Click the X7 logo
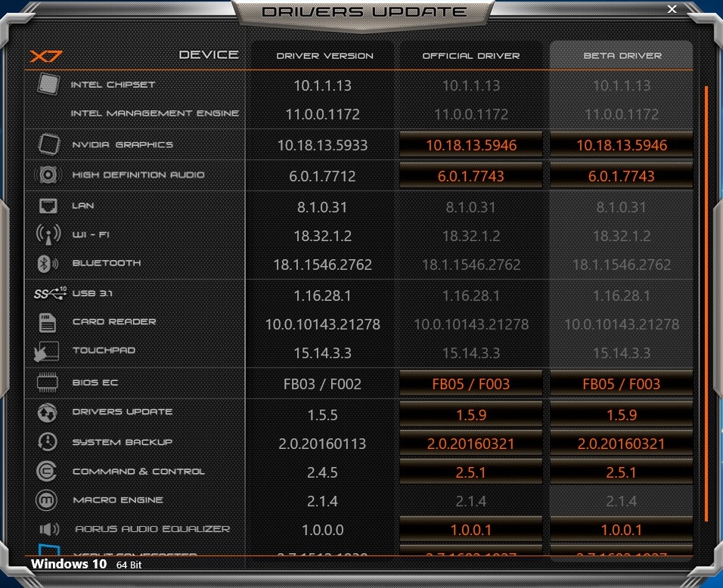The height and width of the screenshot is (588, 723). pyautogui.click(x=45, y=56)
